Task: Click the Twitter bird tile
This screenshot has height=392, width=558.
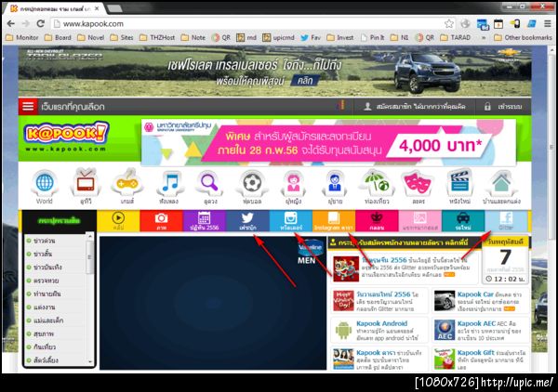Action: (247, 221)
